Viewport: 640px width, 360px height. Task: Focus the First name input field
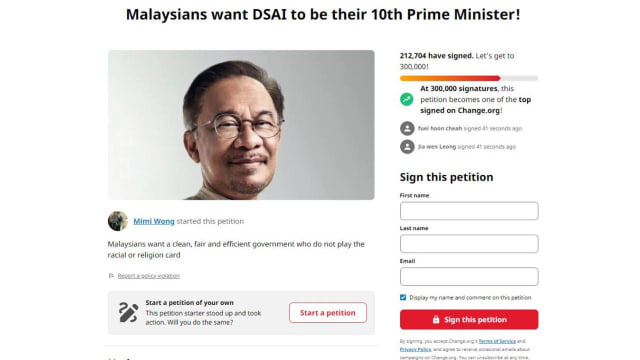(469, 211)
